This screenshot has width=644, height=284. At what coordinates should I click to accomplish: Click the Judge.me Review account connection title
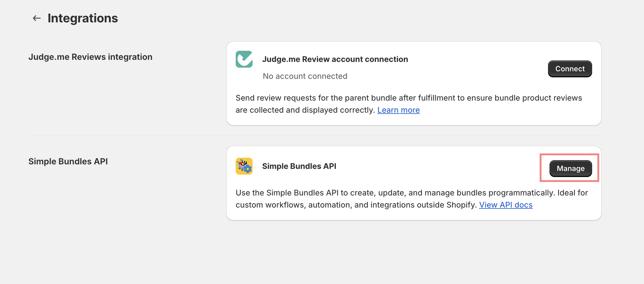pyautogui.click(x=335, y=59)
